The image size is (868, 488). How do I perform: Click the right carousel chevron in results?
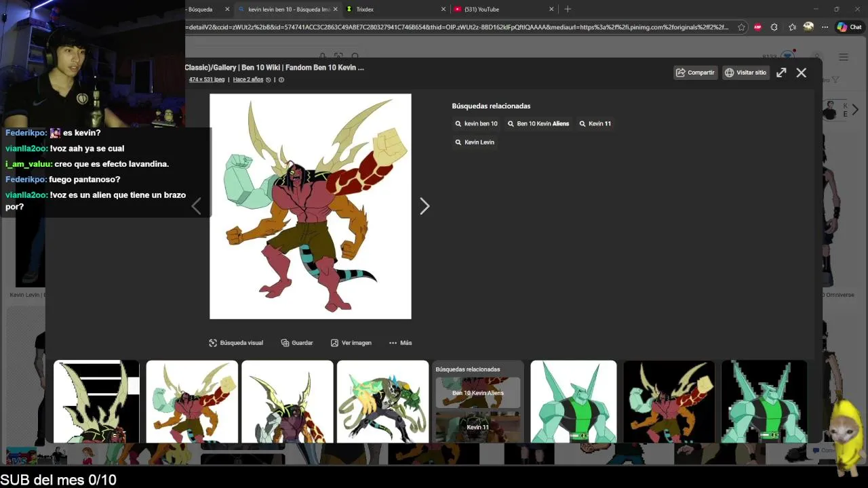855,109
